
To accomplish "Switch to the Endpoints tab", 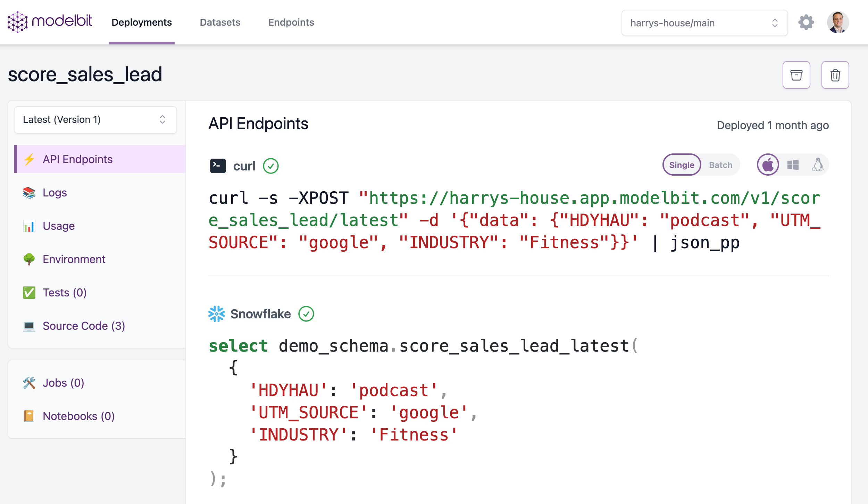I will [291, 22].
